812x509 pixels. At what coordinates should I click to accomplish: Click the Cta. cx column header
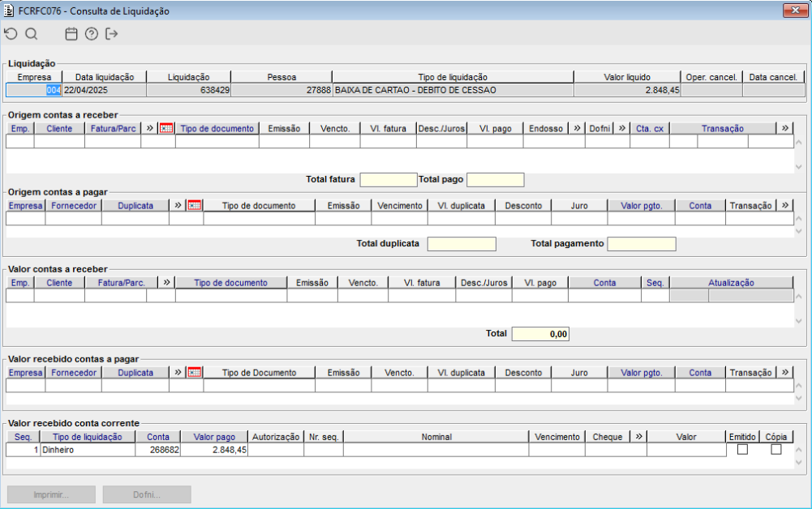650,128
